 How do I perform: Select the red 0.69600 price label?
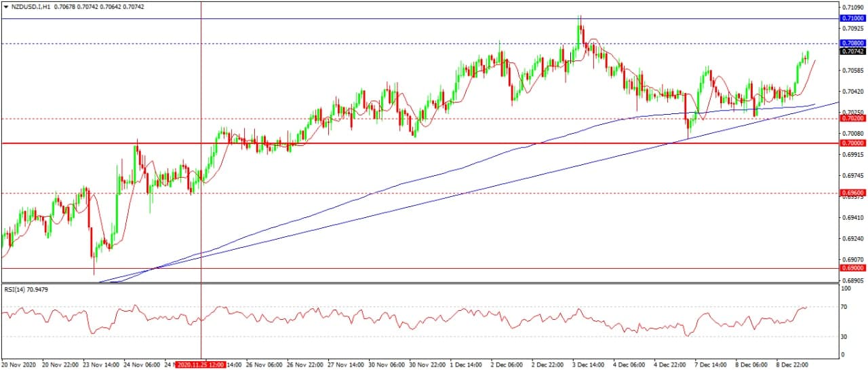(x=851, y=193)
